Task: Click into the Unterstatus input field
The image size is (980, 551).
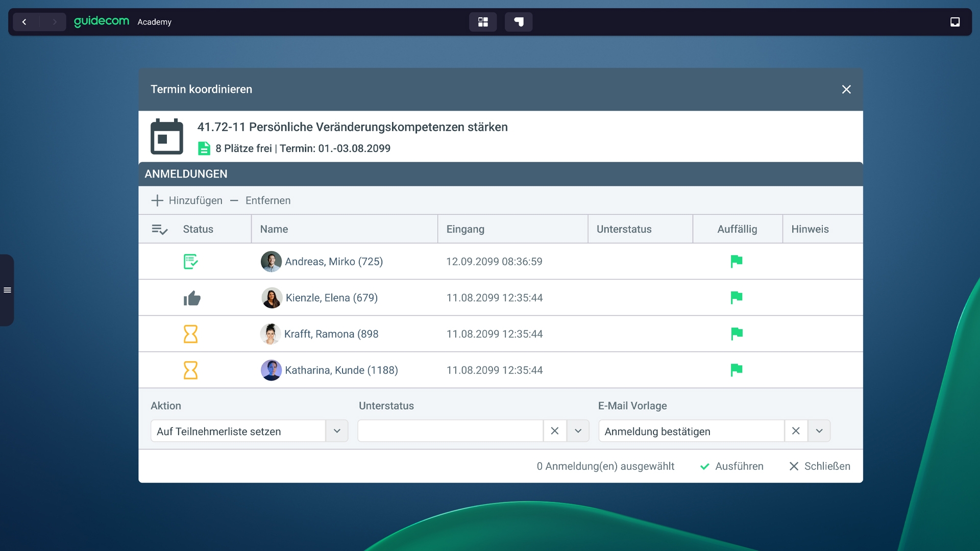Action: coord(450,431)
